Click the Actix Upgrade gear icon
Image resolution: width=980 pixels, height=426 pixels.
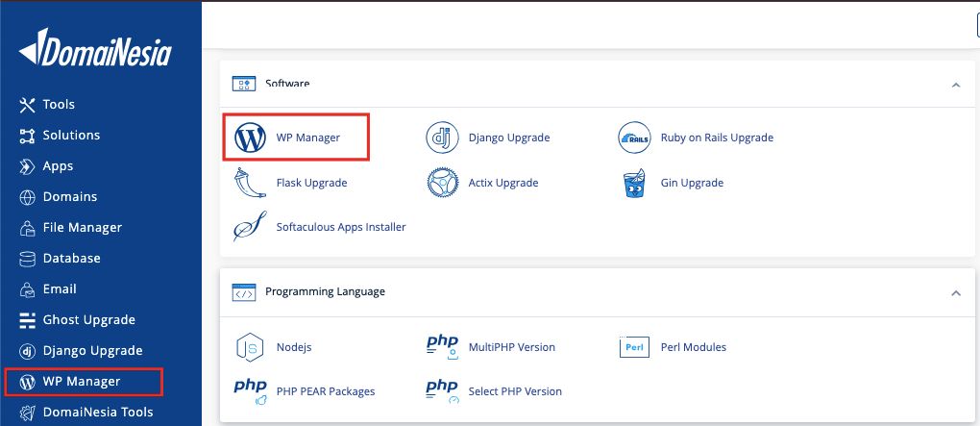(x=443, y=184)
